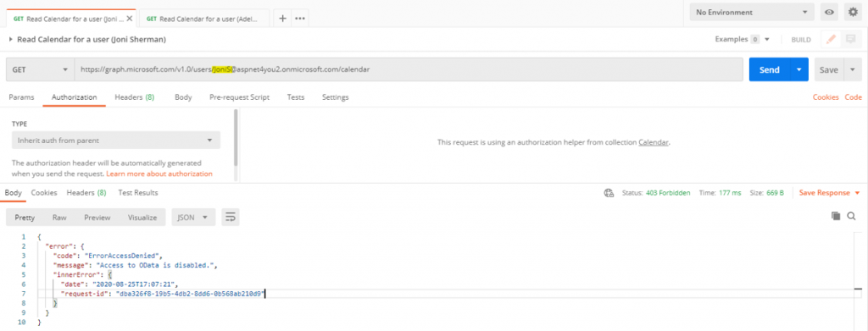
Task: Close the Joni Sherman request tab
Action: point(130,19)
